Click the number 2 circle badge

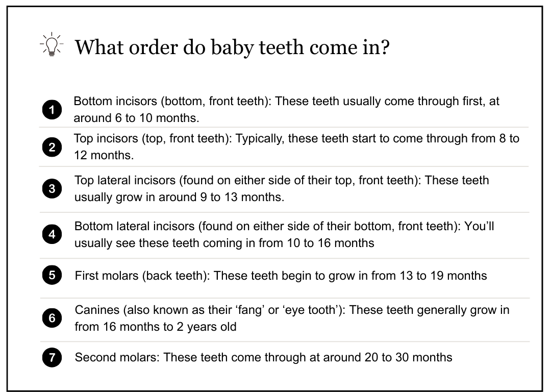tap(52, 148)
